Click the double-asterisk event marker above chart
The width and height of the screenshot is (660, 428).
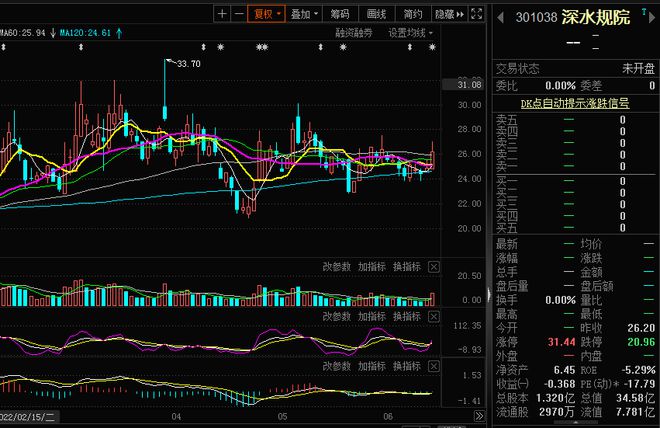(262, 47)
